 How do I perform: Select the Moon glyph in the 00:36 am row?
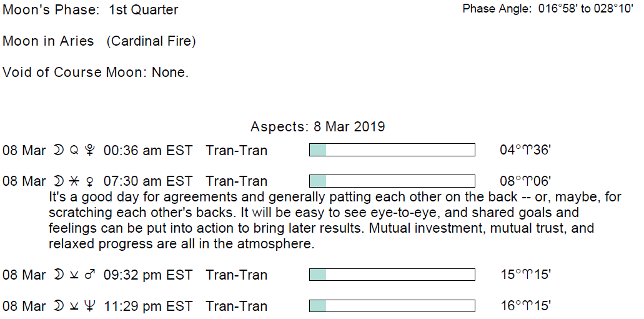click(59, 150)
